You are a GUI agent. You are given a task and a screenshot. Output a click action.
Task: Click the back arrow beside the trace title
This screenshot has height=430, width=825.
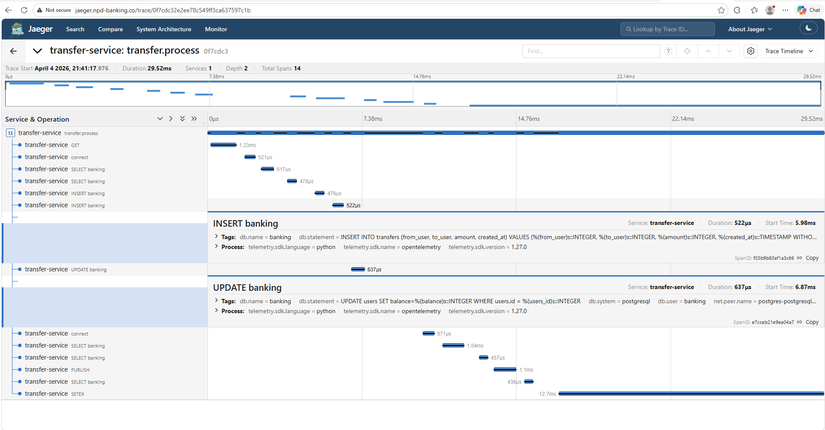pos(14,50)
